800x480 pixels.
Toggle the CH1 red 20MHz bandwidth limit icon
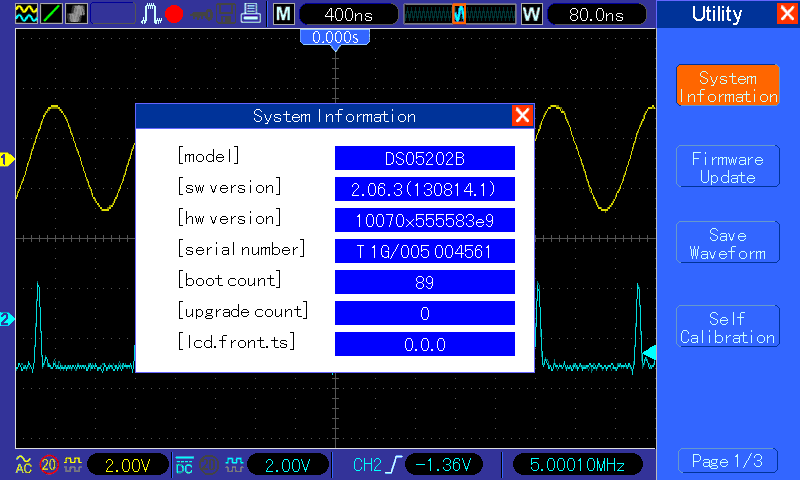[49, 464]
